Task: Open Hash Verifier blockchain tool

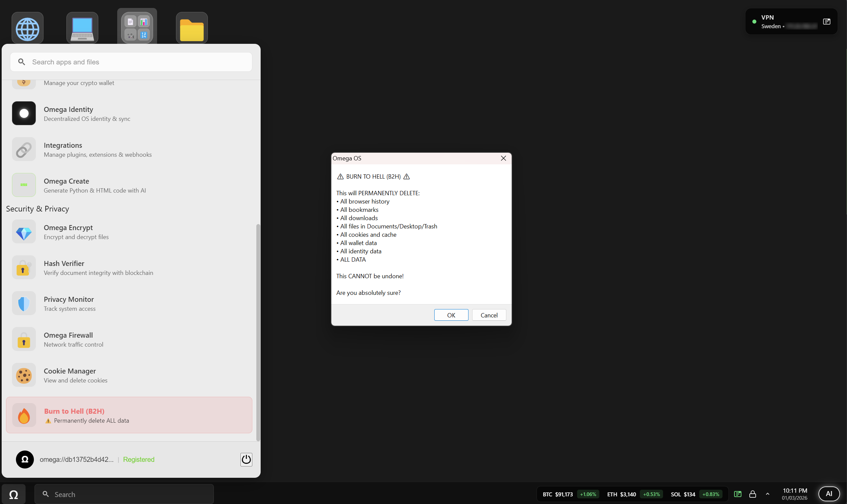Action: (64, 267)
